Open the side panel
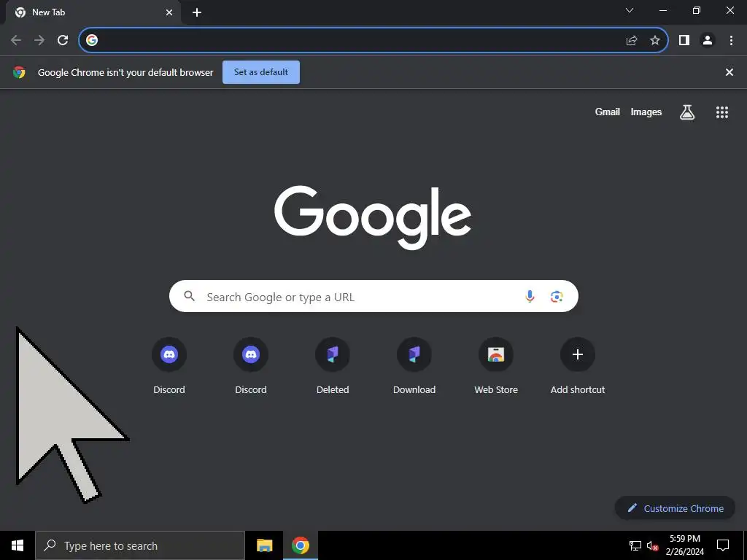The width and height of the screenshot is (747, 560). (684, 41)
